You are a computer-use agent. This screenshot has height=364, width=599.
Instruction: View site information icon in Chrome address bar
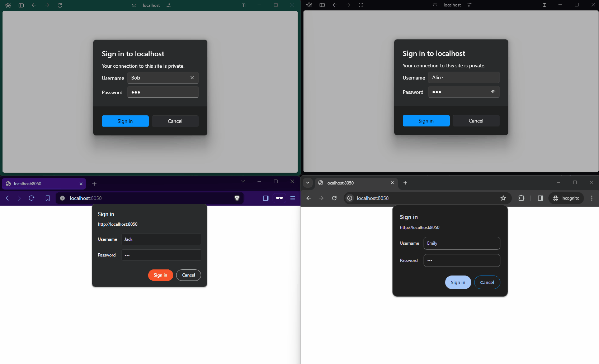tap(350, 198)
